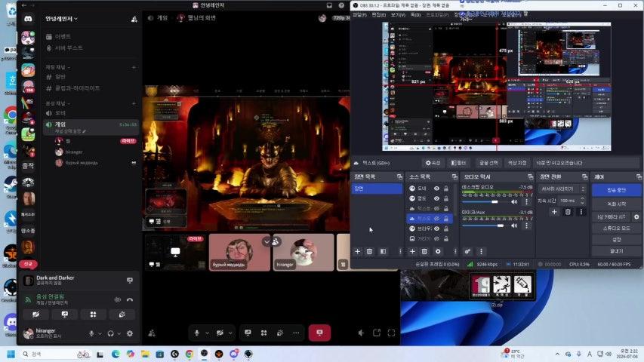The width and height of the screenshot is (644, 362).
Task: Mute Mic/Aux speaker in OBS mixer
Action: (514, 225)
